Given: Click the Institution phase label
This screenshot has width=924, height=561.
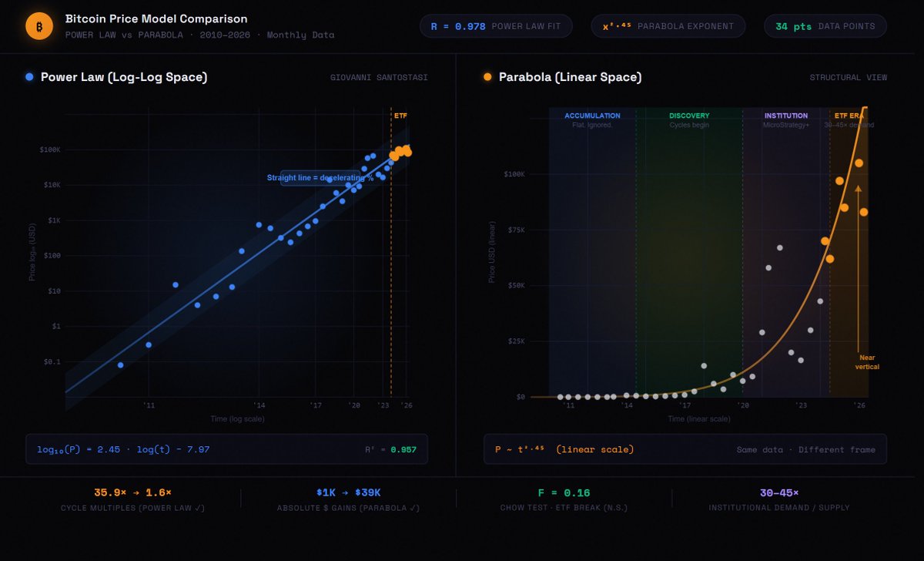Looking at the screenshot, I should (786, 116).
